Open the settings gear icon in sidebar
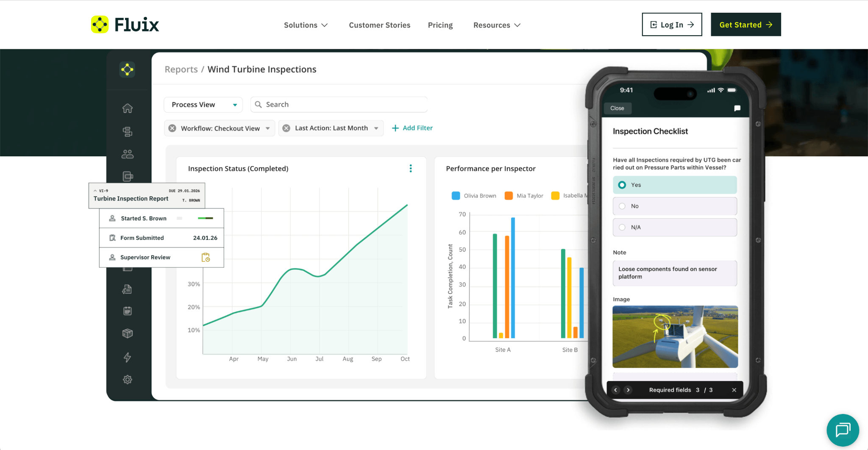Image resolution: width=868 pixels, height=450 pixels. [x=128, y=380]
